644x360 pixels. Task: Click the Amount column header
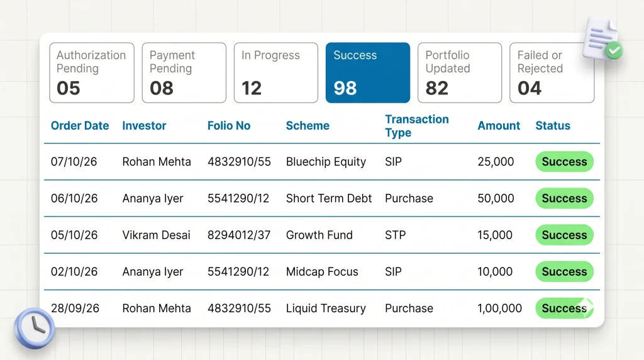pyautogui.click(x=499, y=126)
